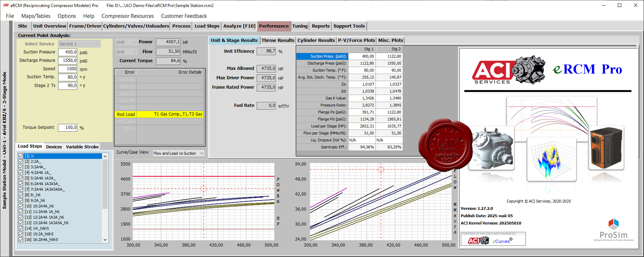Click the eCurves powered-by badge
644x257 pixels.
pyautogui.click(x=493, y=239)
